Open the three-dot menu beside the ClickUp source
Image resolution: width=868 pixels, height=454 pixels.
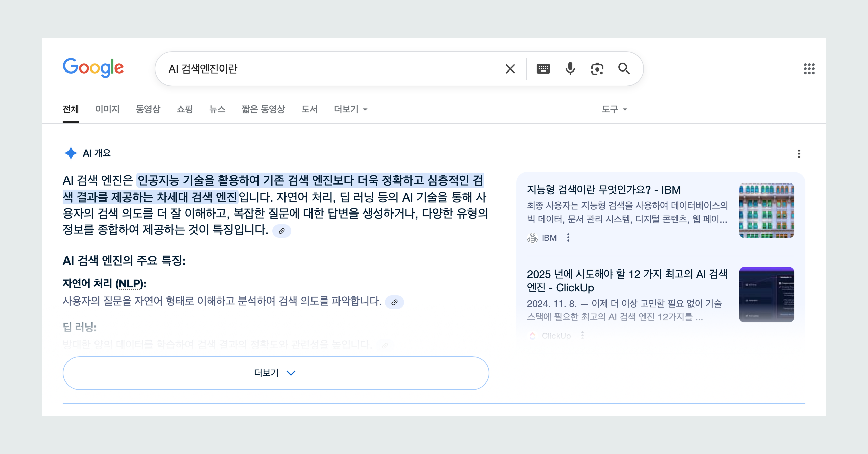(x=582, y=335)
